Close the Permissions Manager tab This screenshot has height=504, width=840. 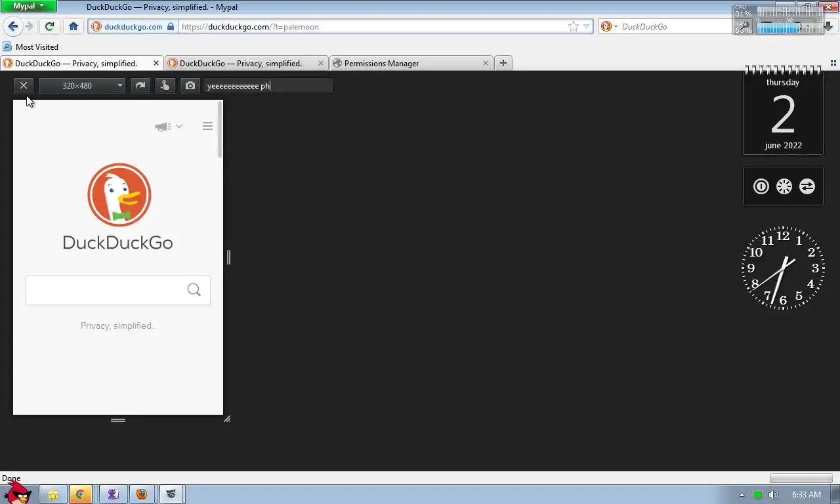click(486, 63)
